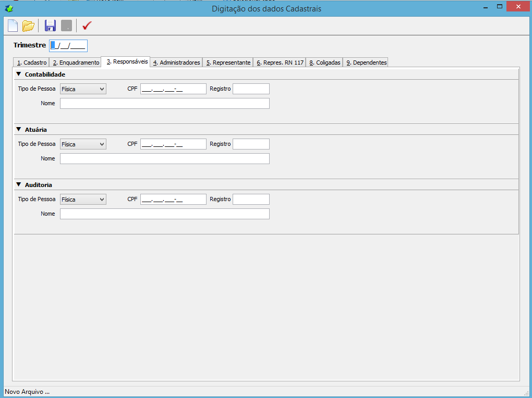Open the 4. Administradores tab

(x=176, y=63)
